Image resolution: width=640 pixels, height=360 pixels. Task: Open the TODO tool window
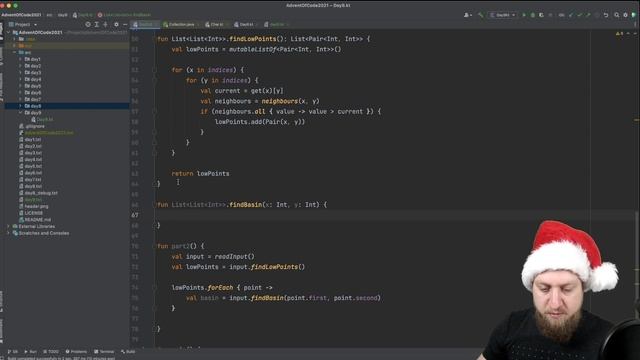click(51, 351)
